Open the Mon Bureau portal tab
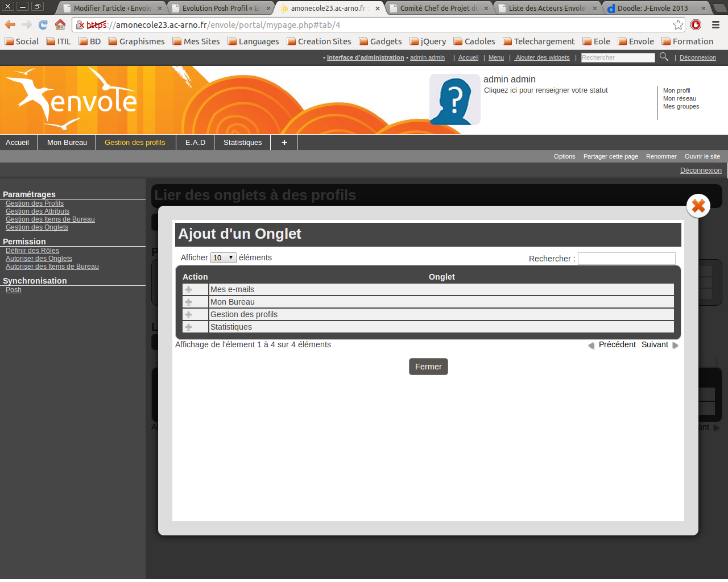The image size is (728, 582). click(67, 143)
